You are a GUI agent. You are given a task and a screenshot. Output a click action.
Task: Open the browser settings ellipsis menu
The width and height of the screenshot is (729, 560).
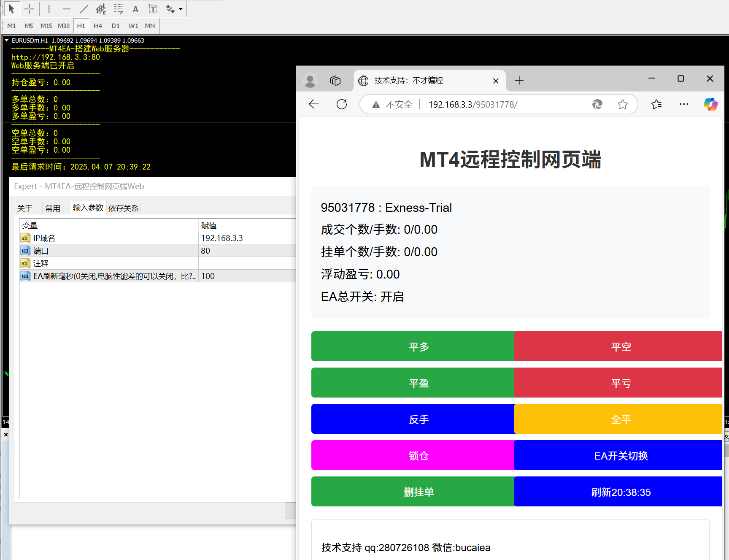tap(684, 104)
